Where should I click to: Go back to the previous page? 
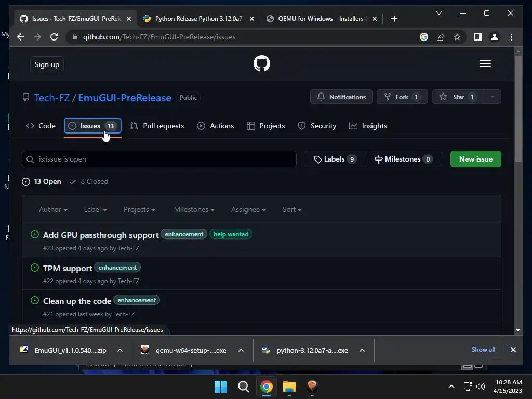coord(21,37)
